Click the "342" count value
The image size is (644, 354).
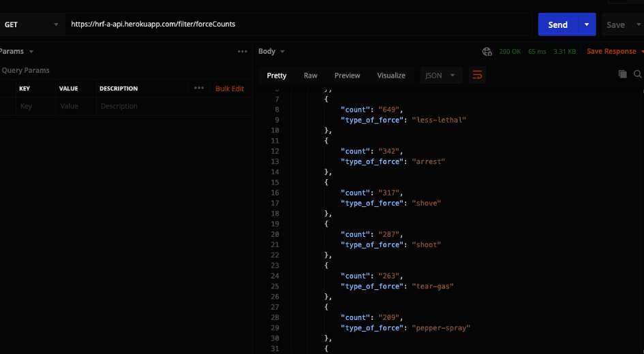coord(388,151)
